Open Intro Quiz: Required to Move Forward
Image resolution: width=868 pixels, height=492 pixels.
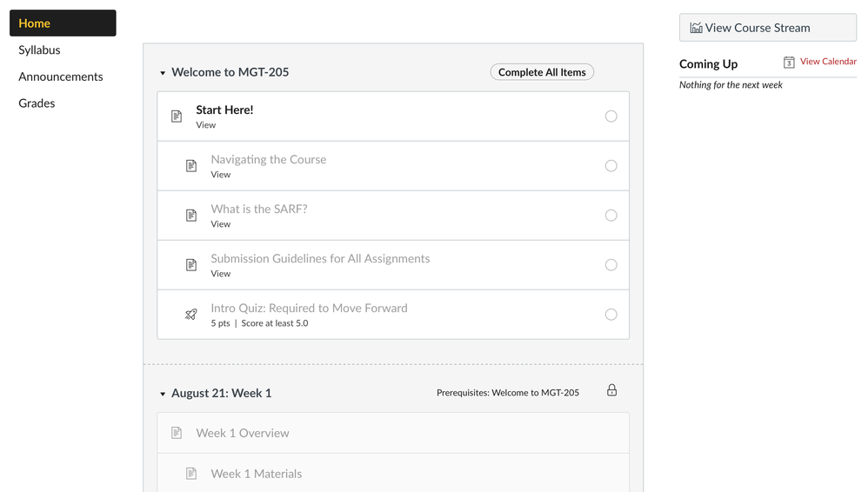tap(309, 308)
